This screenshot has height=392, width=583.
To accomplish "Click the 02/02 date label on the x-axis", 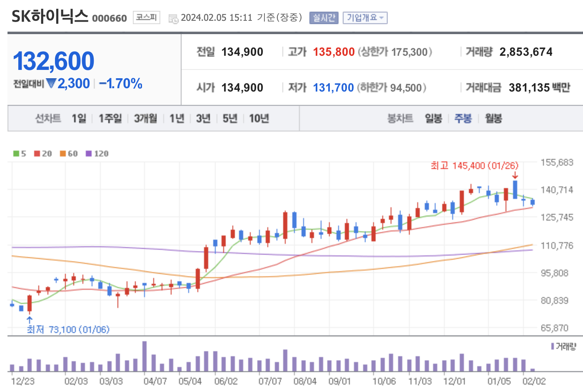I will tap(534, 381).
